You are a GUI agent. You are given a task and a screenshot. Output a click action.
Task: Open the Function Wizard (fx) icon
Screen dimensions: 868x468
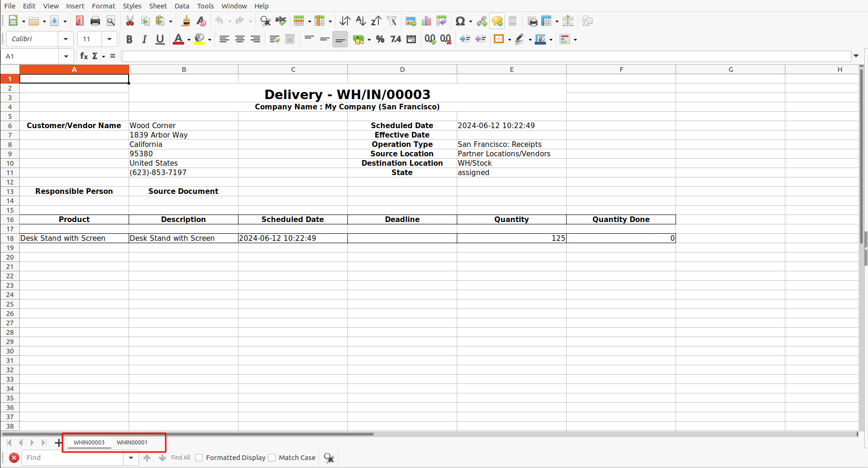coord(84,56)
